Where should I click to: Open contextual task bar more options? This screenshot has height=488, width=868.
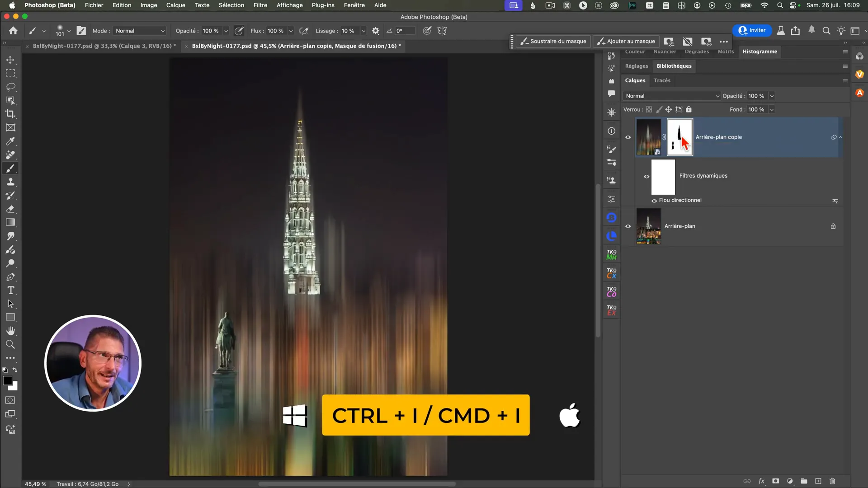[x=724, y=41]
